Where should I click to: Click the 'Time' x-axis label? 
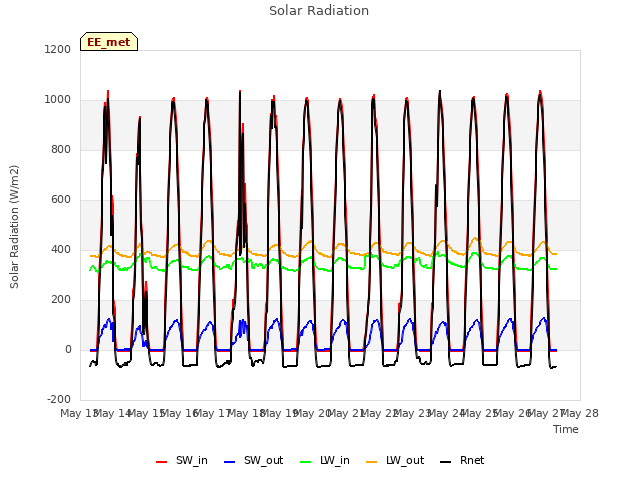tap(566, 429)
